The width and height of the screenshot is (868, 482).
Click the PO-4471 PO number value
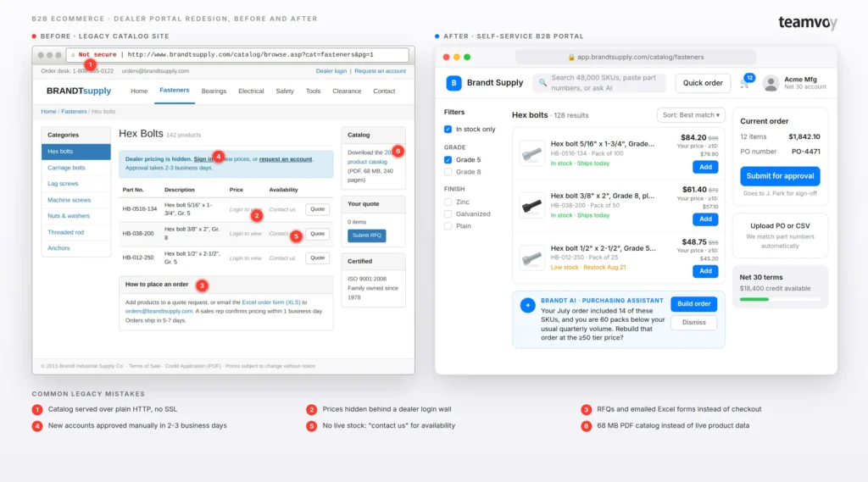[805, 152]
